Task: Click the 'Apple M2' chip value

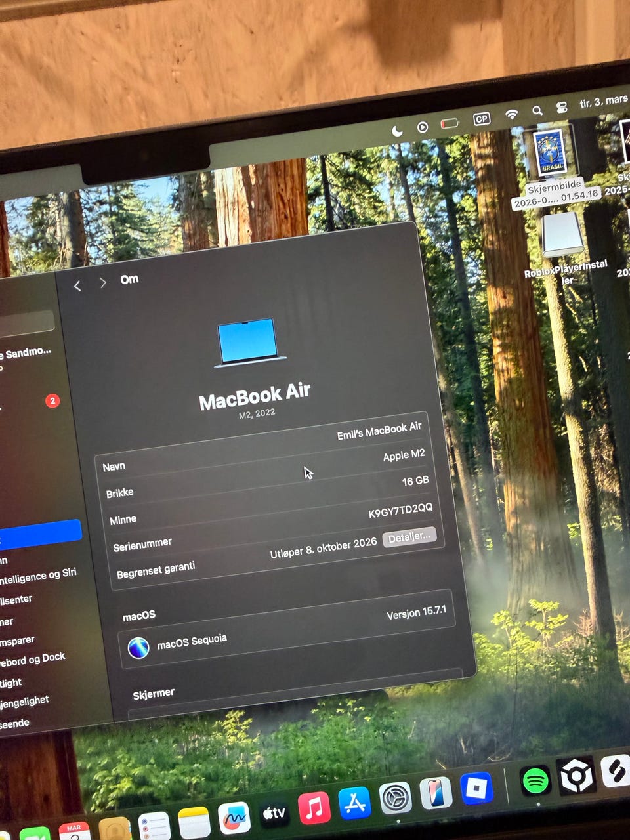Action: point(404,455)
